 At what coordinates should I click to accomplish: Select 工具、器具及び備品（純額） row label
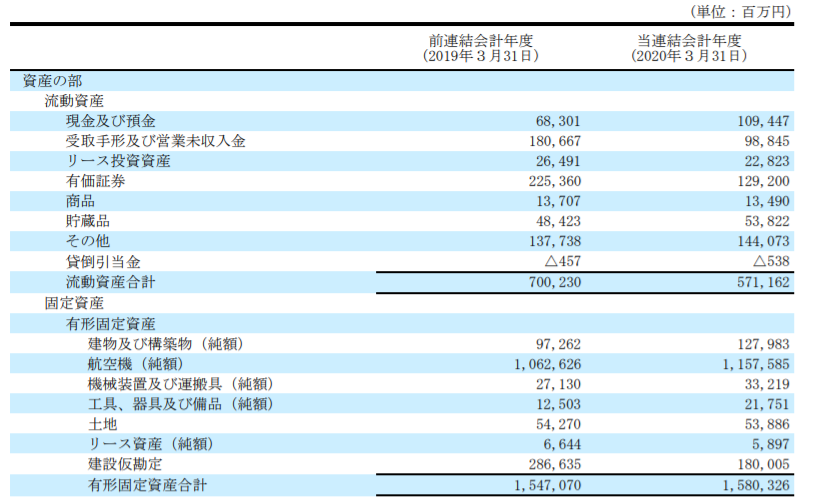(x=181, y=404)
